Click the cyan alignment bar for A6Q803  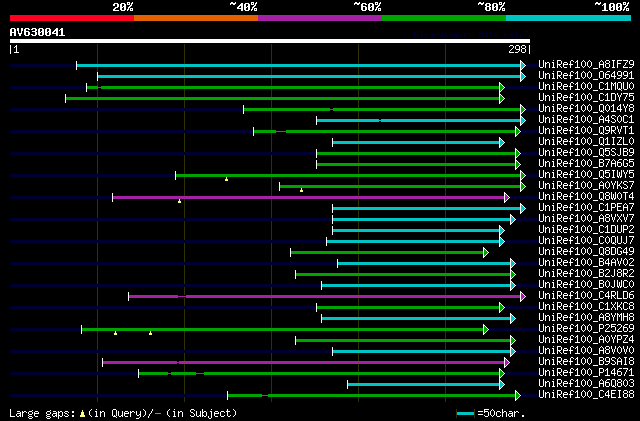coord(424,385)
